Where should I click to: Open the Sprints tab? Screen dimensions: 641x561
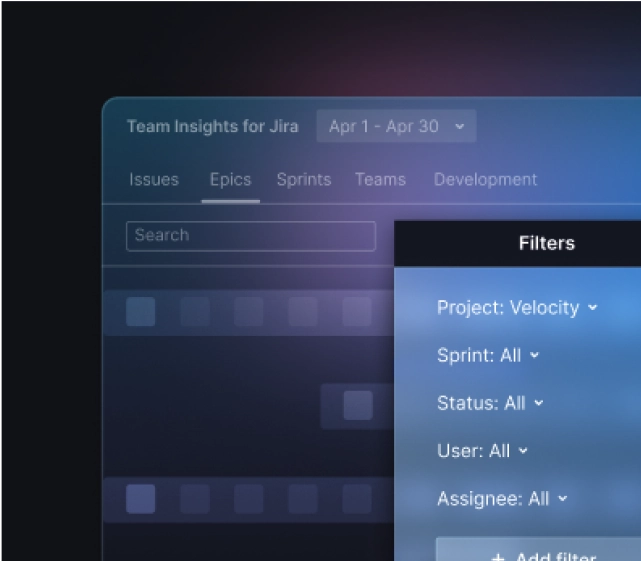304,180
